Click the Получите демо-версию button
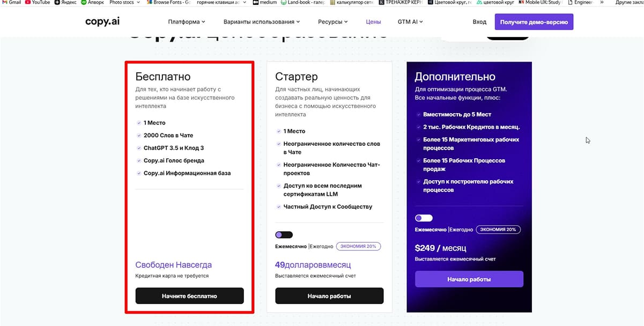 534,22
